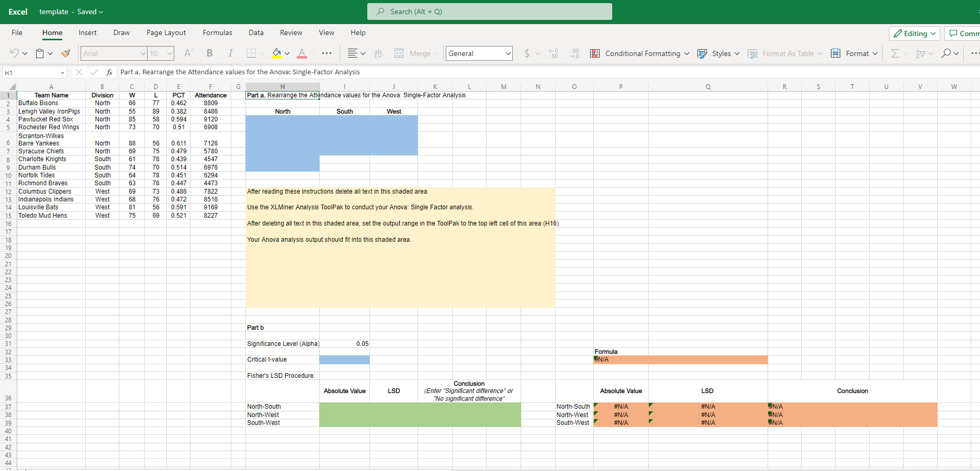Viewport: 980px width, 471px height.
Task: Click the red Font Color swatch
Action: [302, 53]
